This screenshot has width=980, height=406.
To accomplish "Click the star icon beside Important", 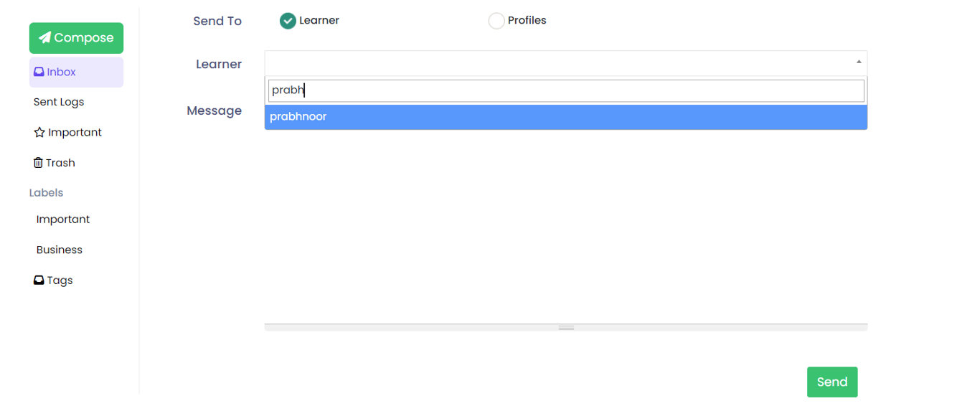I will (39, 133).
